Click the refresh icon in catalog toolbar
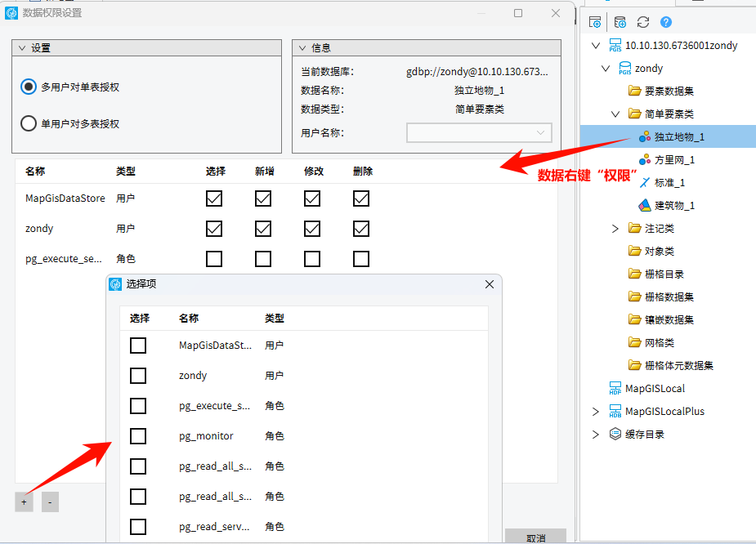Viewport: 756px width, 544px height. [643, 22]
